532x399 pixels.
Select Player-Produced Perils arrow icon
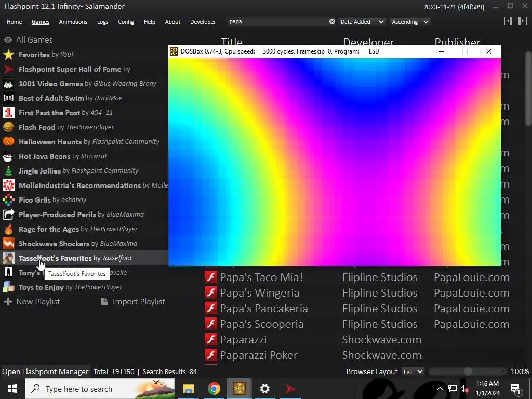click(8, 215)
